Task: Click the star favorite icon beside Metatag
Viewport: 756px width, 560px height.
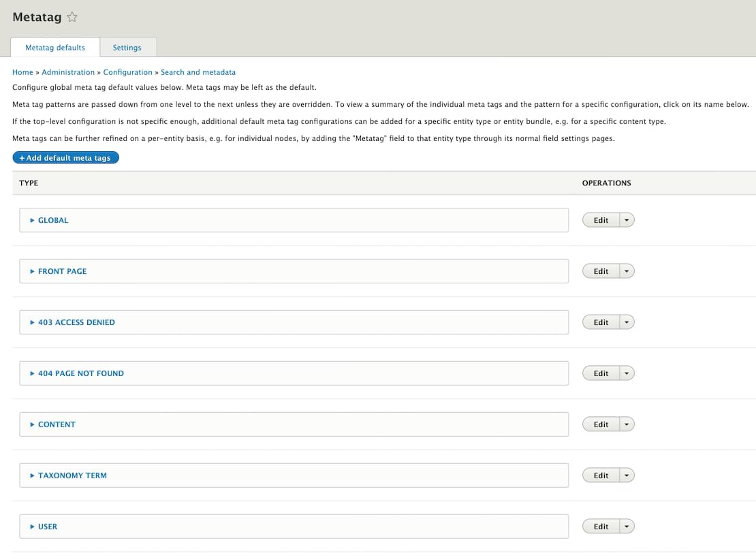Action: (72, 18)
